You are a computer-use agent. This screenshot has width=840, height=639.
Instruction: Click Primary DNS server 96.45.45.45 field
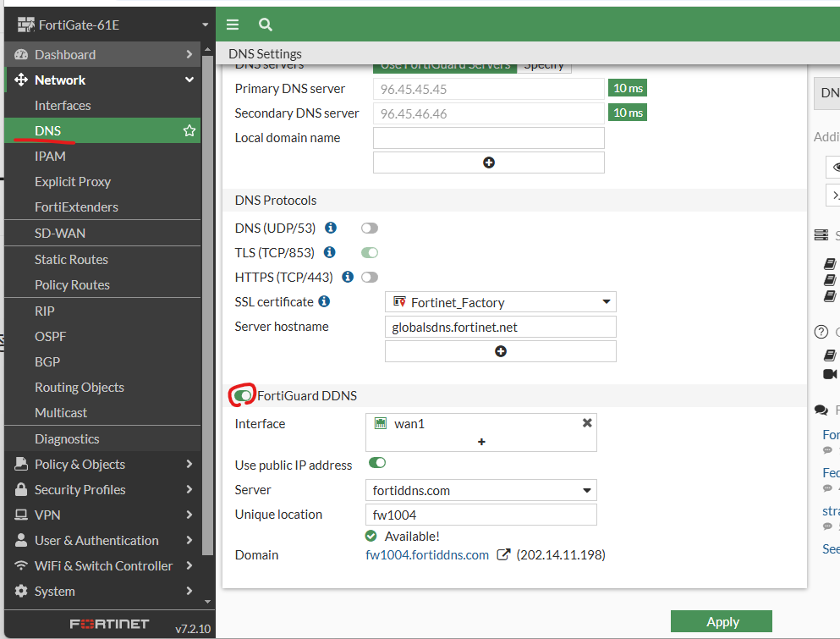pyautogui.click(x=489, y=89)
